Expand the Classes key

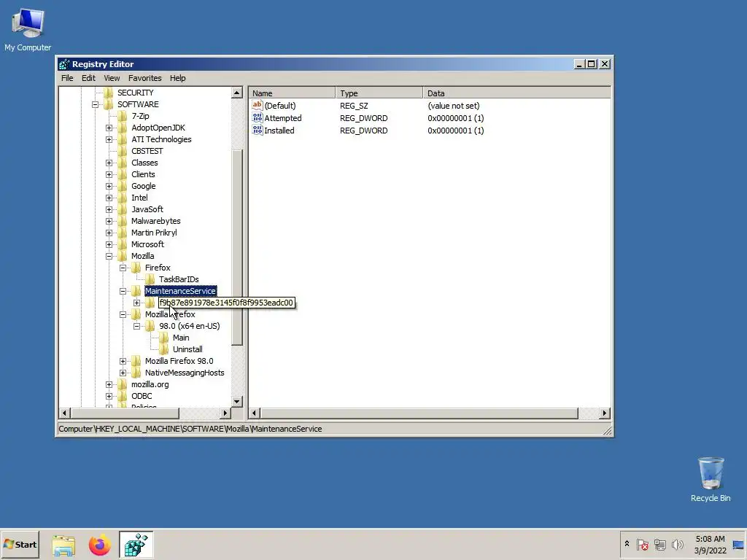(x=109, y=163)
